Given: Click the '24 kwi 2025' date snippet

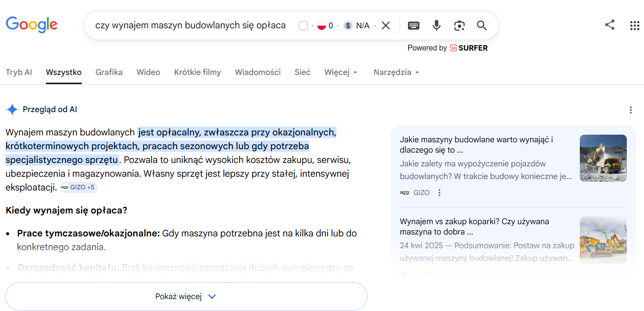Looking at the screenshot, I should (x=421, y=246).
